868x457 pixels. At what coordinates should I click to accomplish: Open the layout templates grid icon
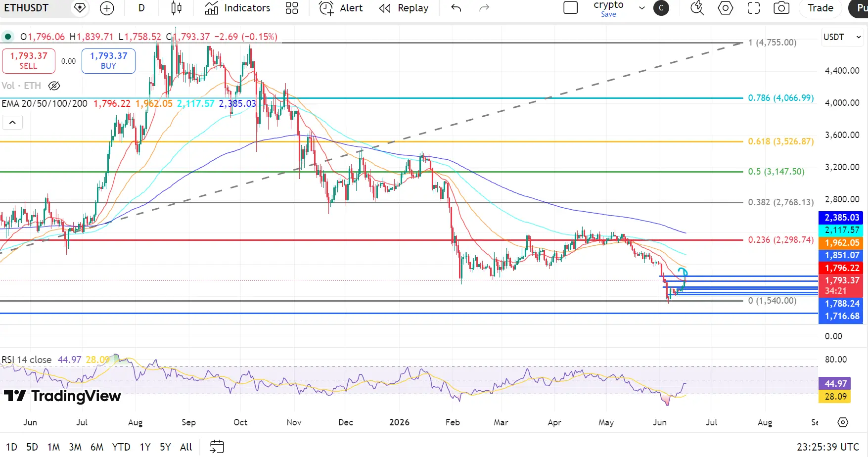click(x=292, y=8)
